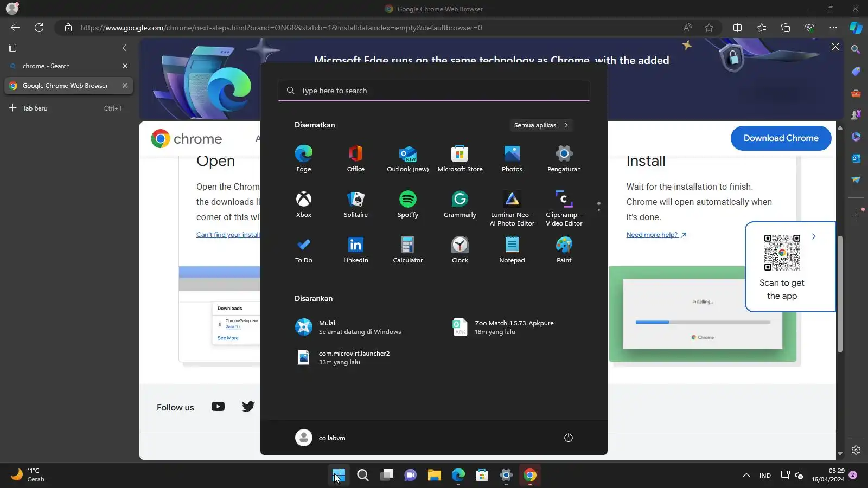Screen dimensions: 868x488
Task: Open the Grammarly app
Action: (460, 204)
